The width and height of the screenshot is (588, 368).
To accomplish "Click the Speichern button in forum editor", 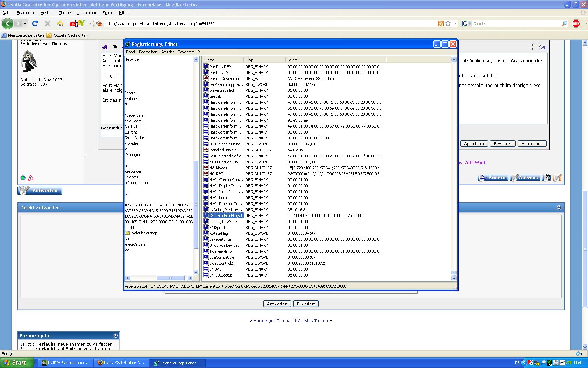I will tap(474, 144).
